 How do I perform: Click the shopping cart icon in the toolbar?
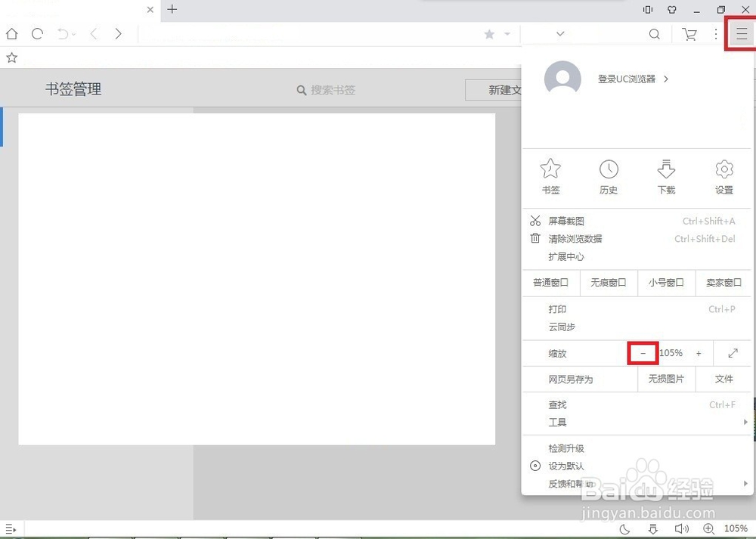point(689,34)
